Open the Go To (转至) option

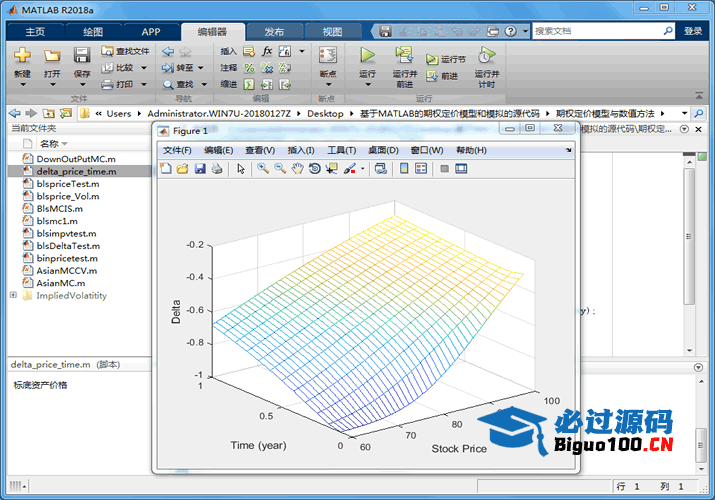tap(178, 68)
